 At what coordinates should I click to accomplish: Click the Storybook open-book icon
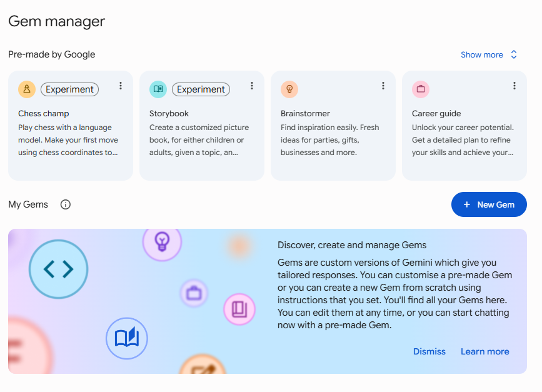tap(158, 89)
